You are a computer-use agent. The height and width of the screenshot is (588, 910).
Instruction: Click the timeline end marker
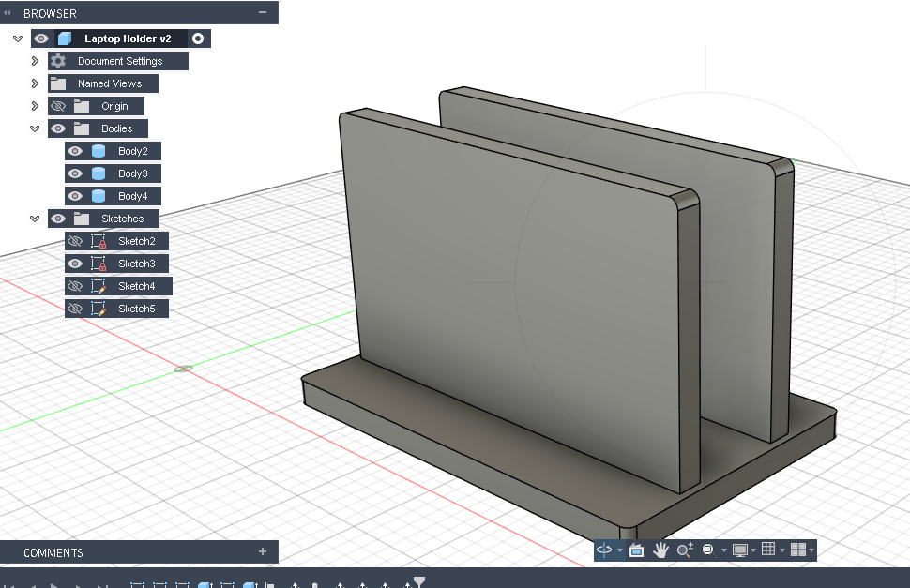pyautogui.click(x=419, y=581)
